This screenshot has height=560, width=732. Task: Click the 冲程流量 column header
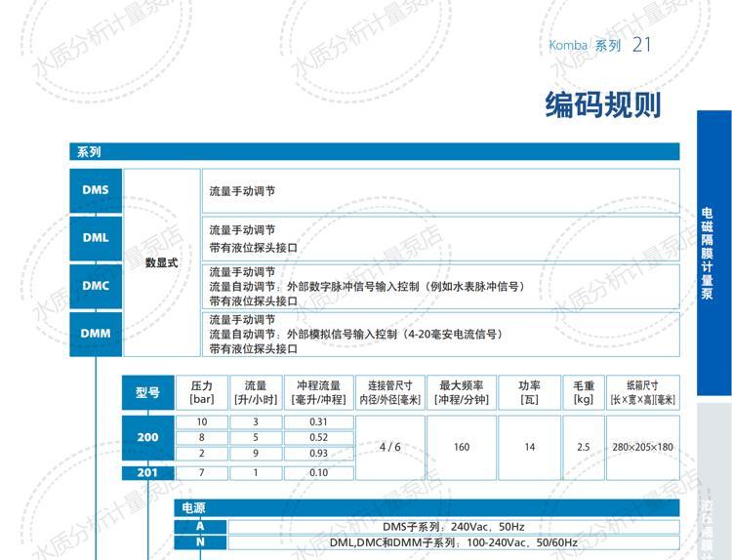tap(319, 392)
